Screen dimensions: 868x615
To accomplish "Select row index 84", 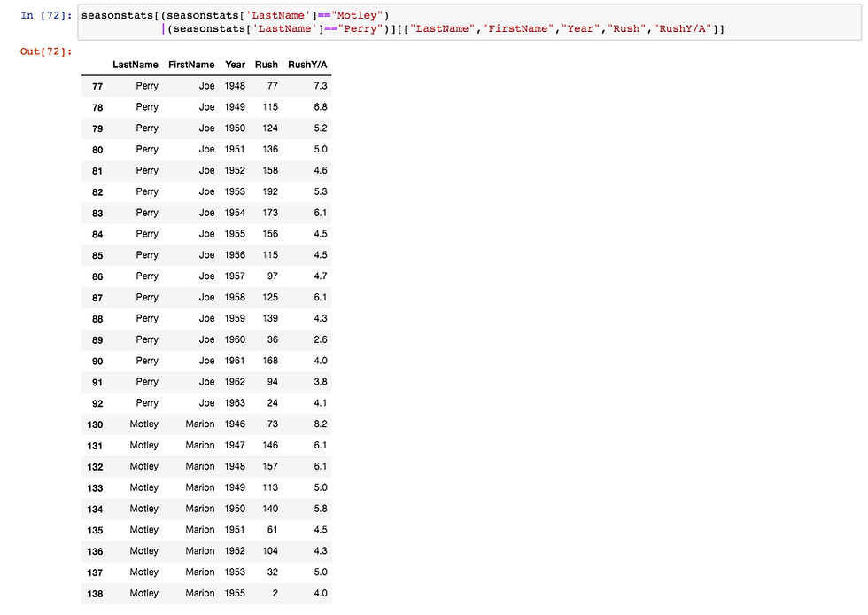I will click(97, 234).
